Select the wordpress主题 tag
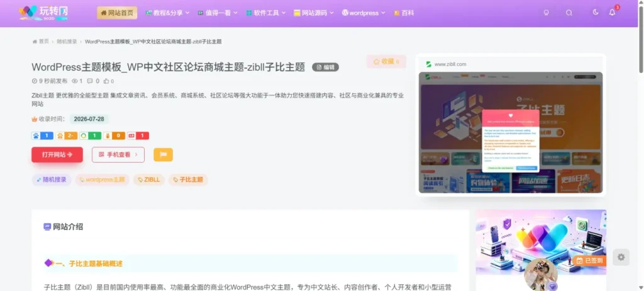This screenshot has height=291, width=644. click(x=102, y=180)
